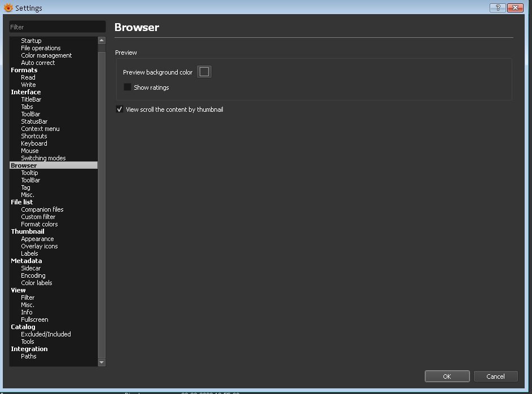
Task: Toggle View scroll the content by thumbnail
Action: point(120,110)
